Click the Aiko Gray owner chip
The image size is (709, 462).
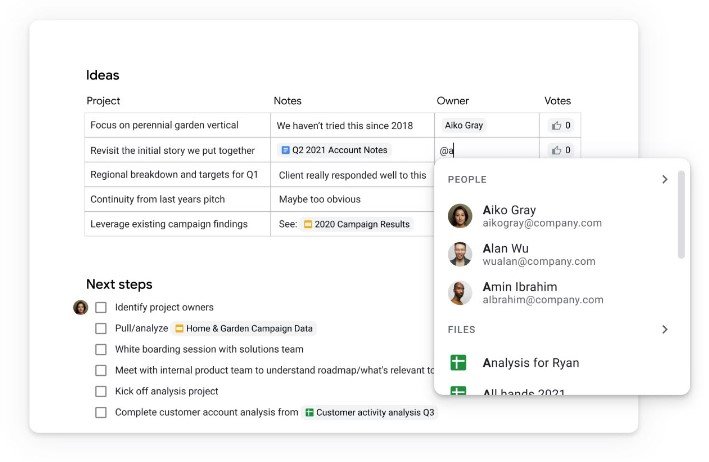pyautogui.click(x=463, y=125)
